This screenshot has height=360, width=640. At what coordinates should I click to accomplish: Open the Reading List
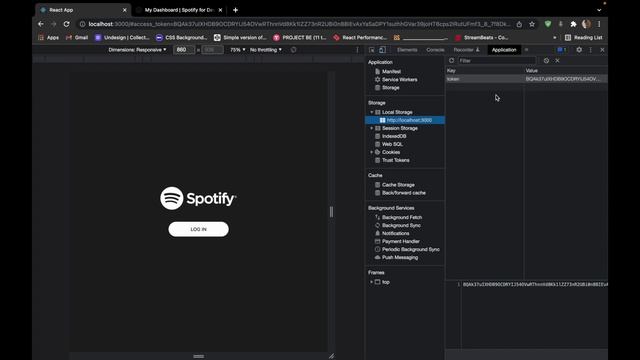pyautogui.click(x=584, y=38)
